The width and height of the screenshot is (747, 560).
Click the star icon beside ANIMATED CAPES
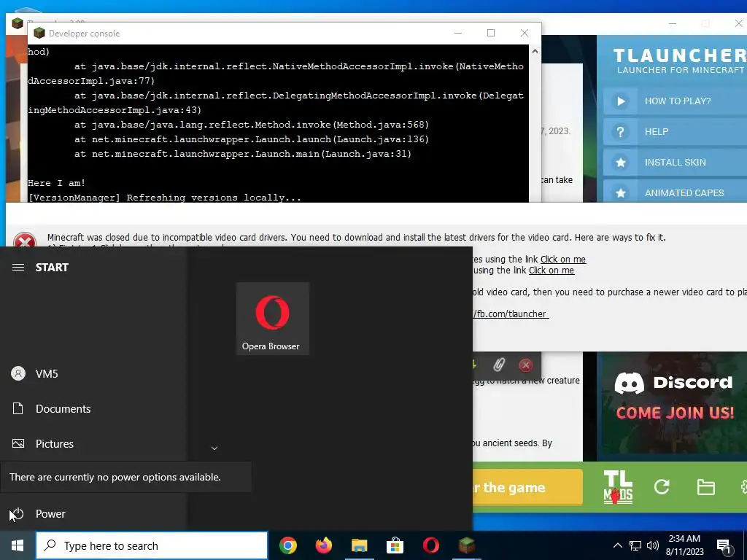point(620,192)
